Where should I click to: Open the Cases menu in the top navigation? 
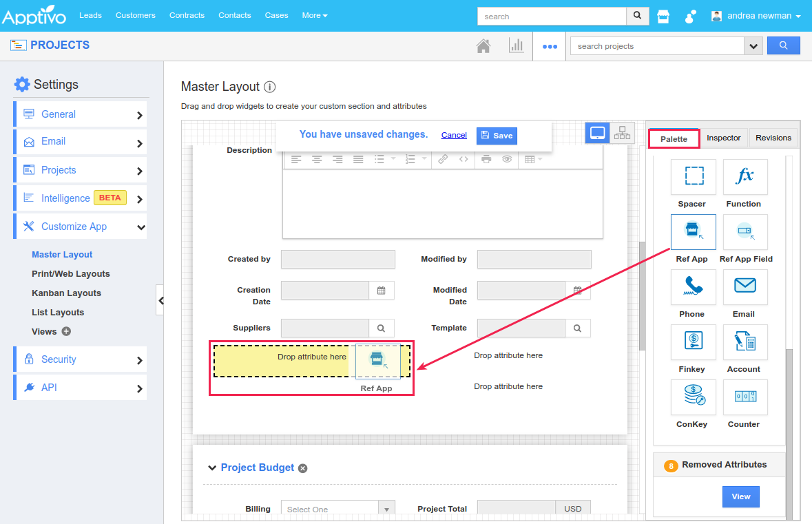point(276,14)
